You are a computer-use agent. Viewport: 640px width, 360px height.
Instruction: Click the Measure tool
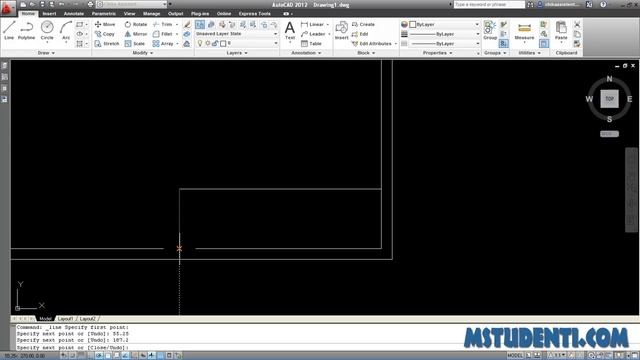524,31
